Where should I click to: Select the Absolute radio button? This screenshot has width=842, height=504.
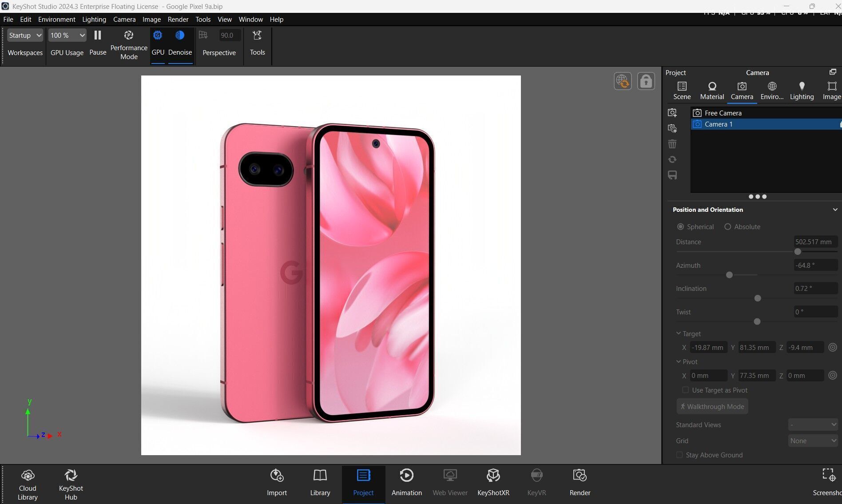[x=727, y=226]
